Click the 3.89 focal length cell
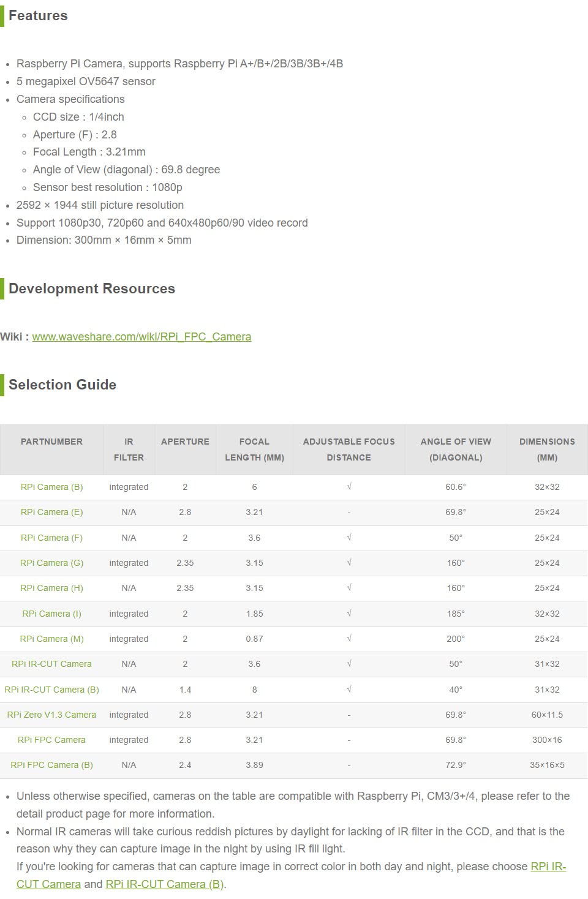The height and width of the screenshot is (899, 588). point(254,765)
